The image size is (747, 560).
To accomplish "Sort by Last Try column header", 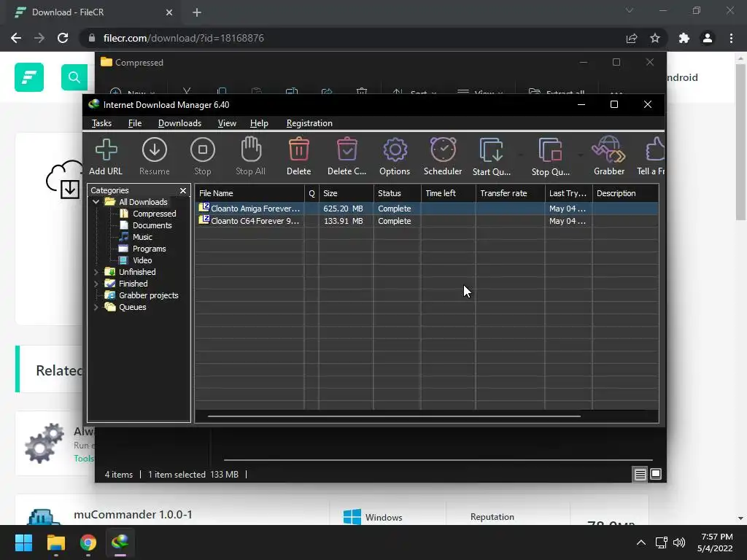I will point(569,193).
